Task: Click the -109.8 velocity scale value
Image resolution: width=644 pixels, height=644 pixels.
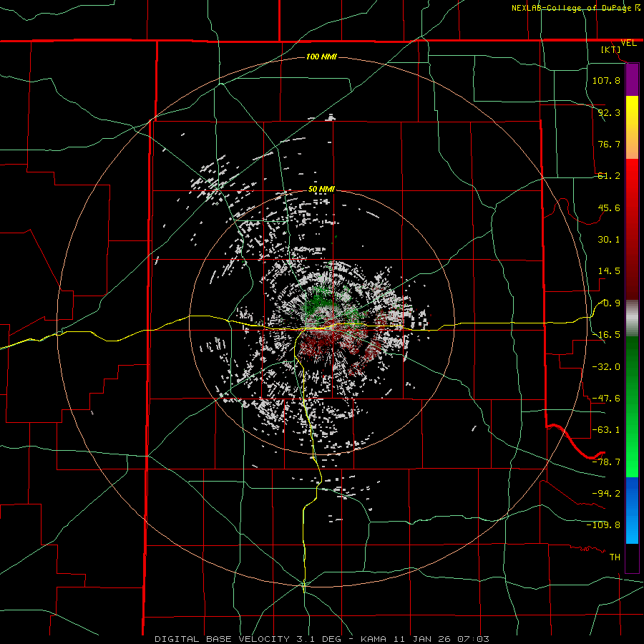Action: [x=603, y=525]
